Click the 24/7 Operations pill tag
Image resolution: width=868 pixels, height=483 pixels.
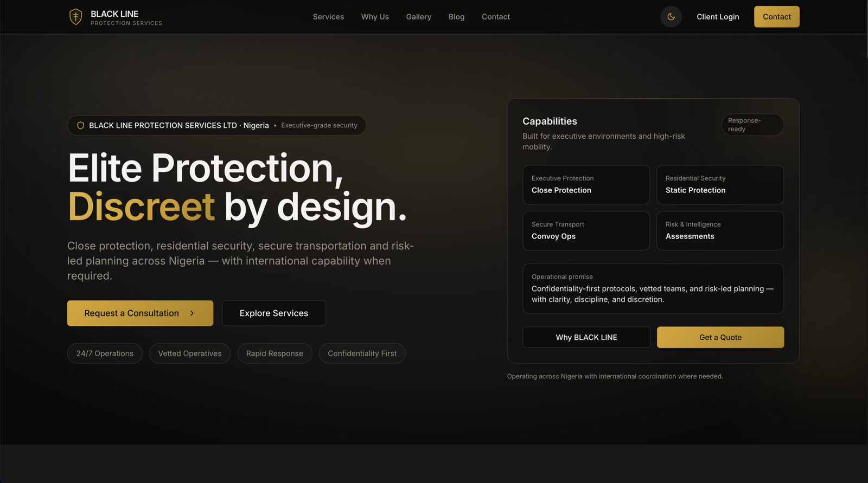click(105, 353)
